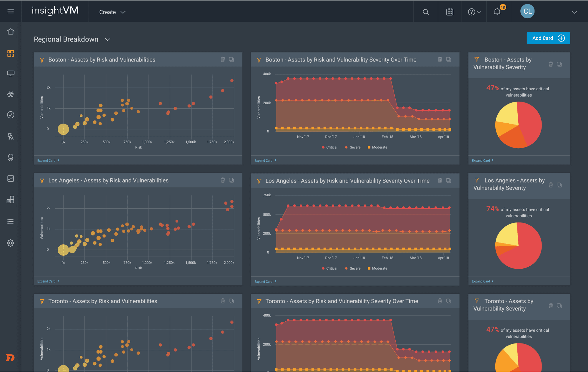This screenshot has height=372, width=588.
Task: Hide the Severe series in Los Angeles legend
Action: pyautogui.click(x=352, y=268)
